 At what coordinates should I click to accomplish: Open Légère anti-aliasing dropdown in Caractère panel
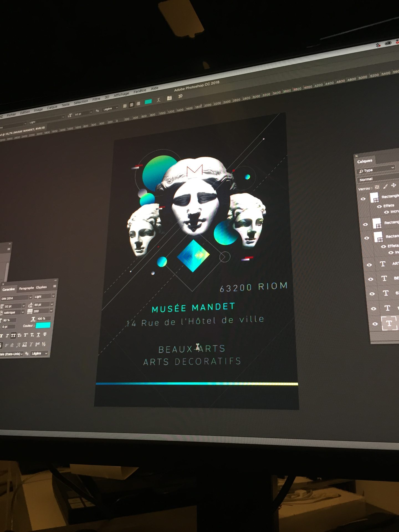click(39, 353)
